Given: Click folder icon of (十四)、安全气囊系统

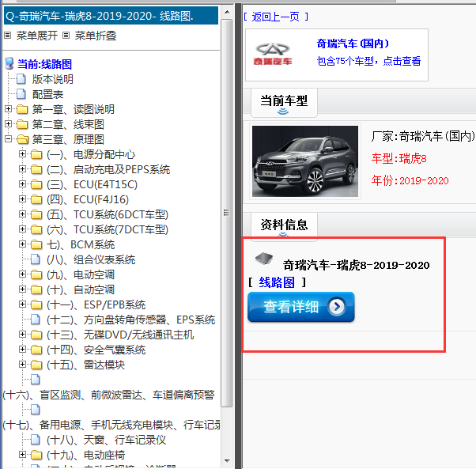Looking at the screenshot, I should click(36, 350).
